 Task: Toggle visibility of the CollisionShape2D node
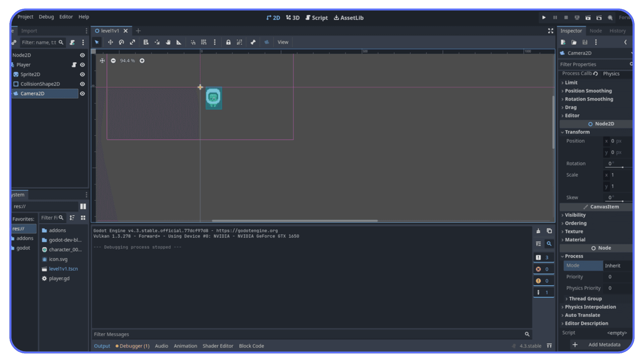coord(82,84)
